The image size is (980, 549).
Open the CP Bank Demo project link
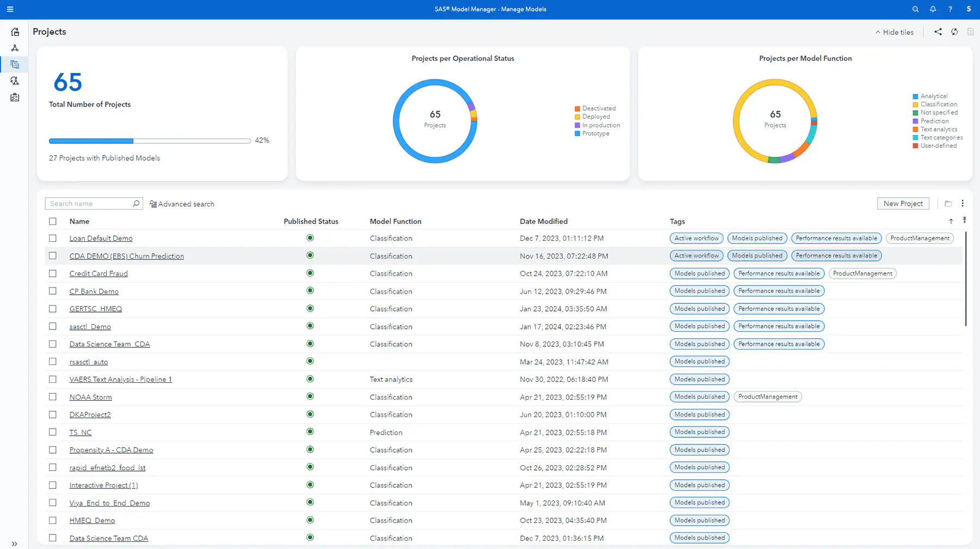click(94, 291)
